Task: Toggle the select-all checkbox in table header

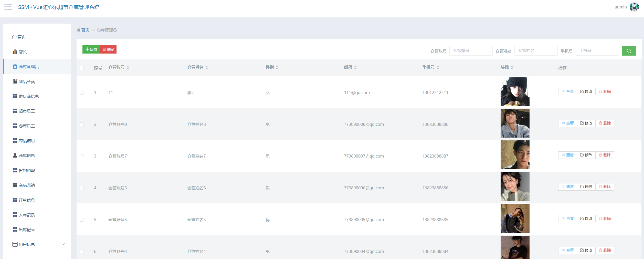Action: 82,68
